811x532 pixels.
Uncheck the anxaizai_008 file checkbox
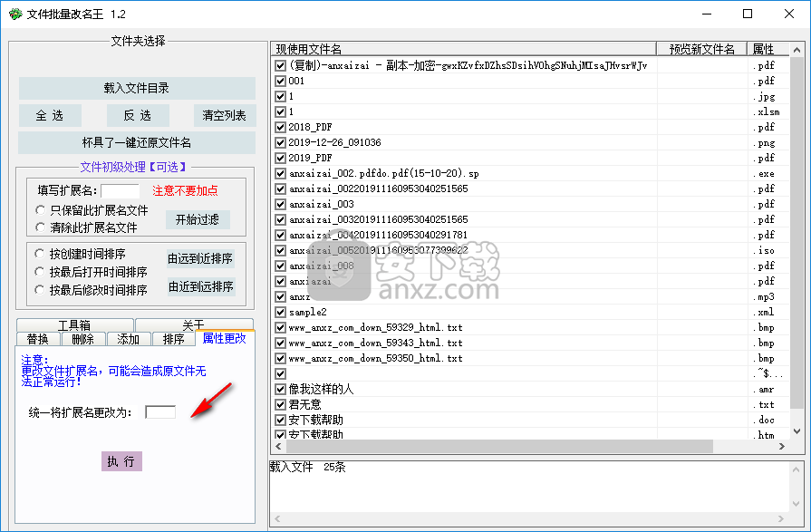(x=280, y=266)
